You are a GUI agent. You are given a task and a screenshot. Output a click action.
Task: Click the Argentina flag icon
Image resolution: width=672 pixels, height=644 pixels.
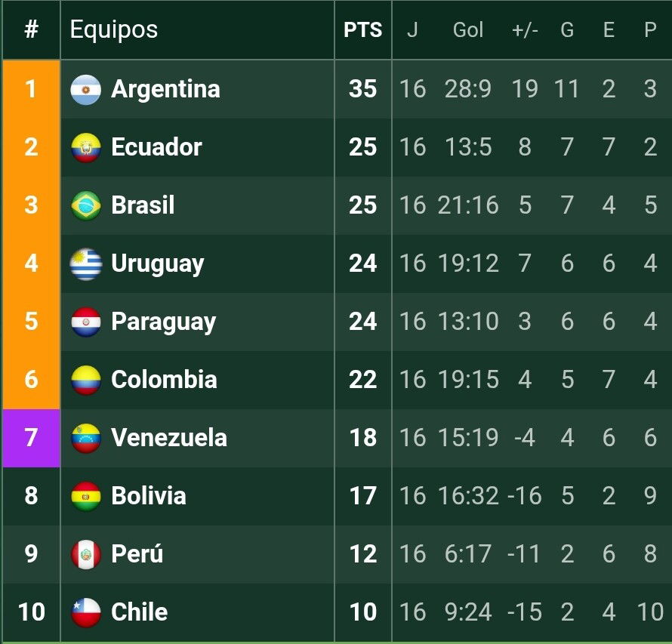[86, 90]
